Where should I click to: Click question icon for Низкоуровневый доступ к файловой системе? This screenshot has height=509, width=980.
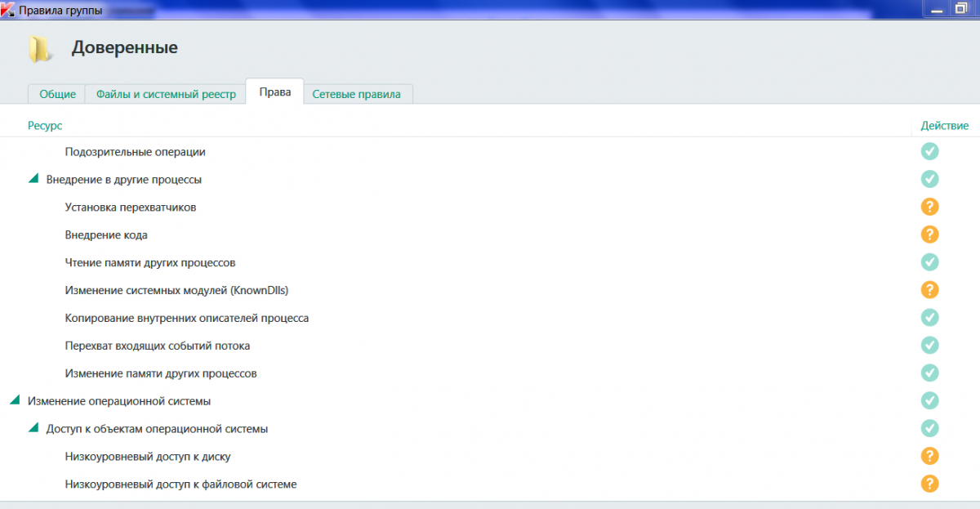929,484
